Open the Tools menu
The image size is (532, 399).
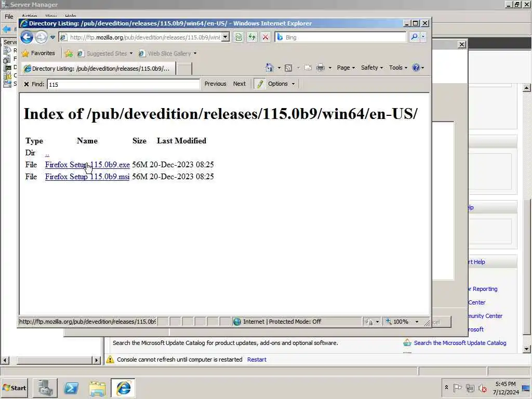tap(398, 68)
